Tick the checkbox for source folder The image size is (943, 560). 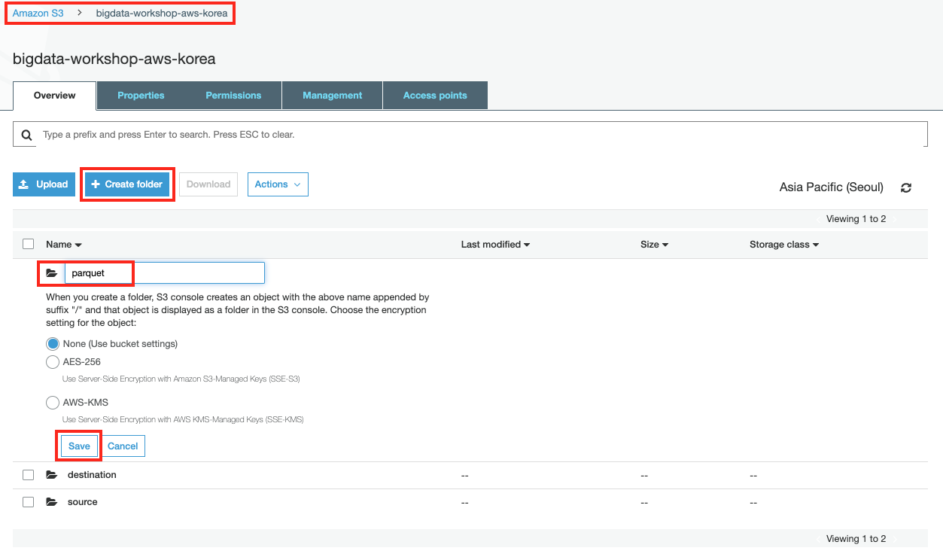coord(28,502)
